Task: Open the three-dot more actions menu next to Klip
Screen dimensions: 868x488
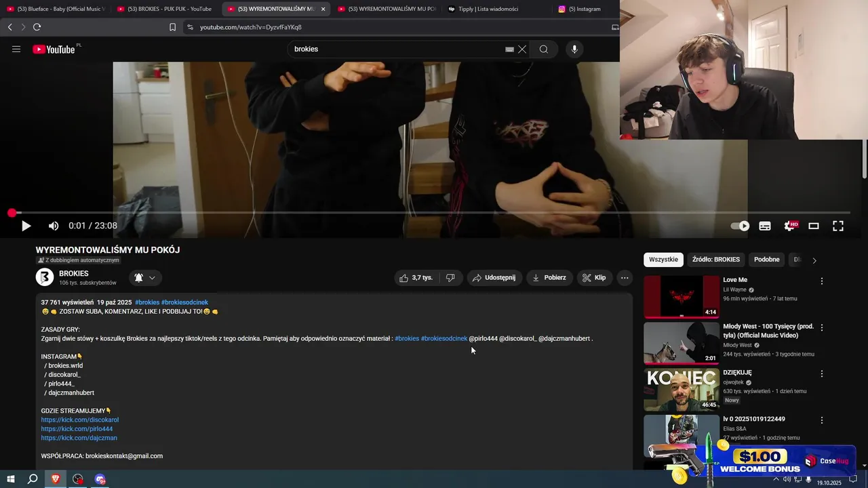Action: pyautogui.click(x=625, y=278)
